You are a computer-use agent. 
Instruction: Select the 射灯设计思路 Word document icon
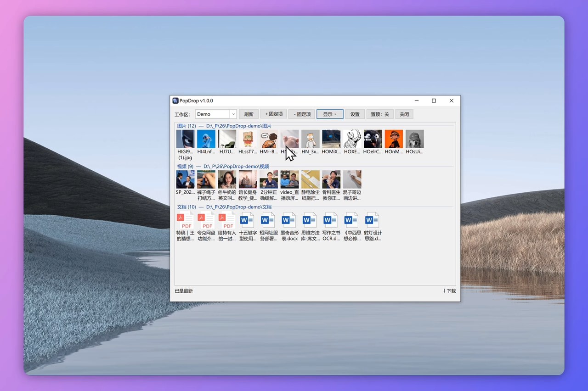[373, 221]
